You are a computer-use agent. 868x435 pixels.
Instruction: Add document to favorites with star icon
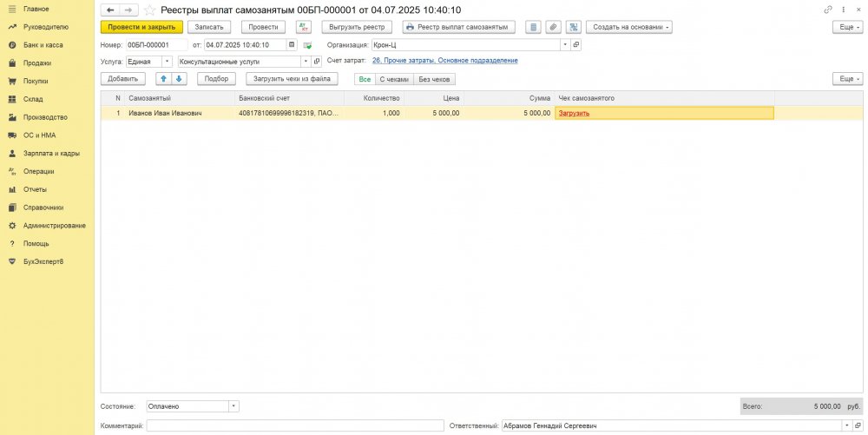click(149, 10)
